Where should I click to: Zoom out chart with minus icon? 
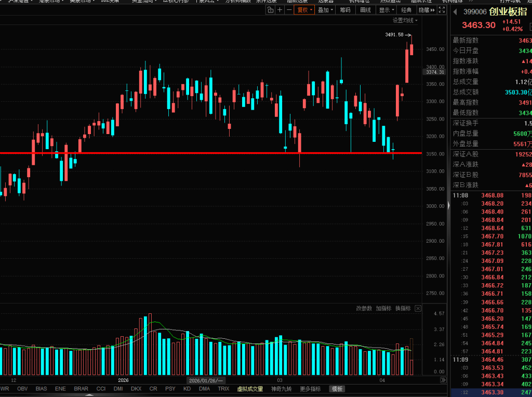click(x=289, y=10)
